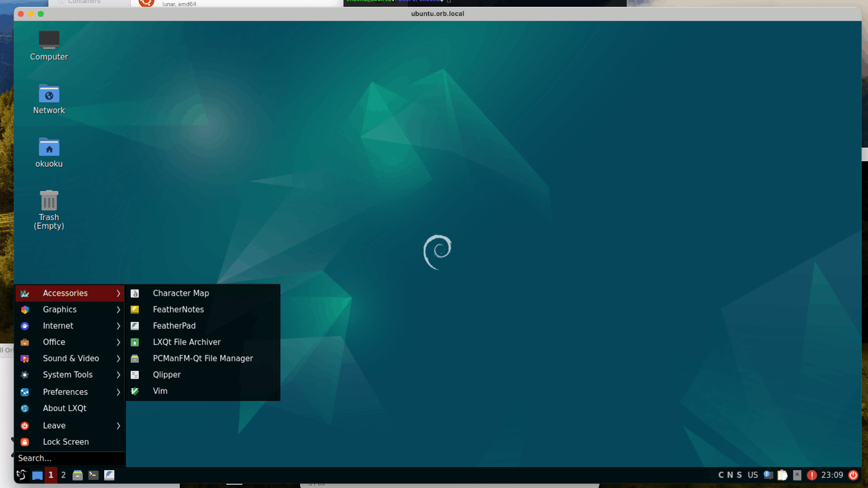Click into the menu Search field
This screenshot has width=868, height=488.
click(x=70, y=458)
